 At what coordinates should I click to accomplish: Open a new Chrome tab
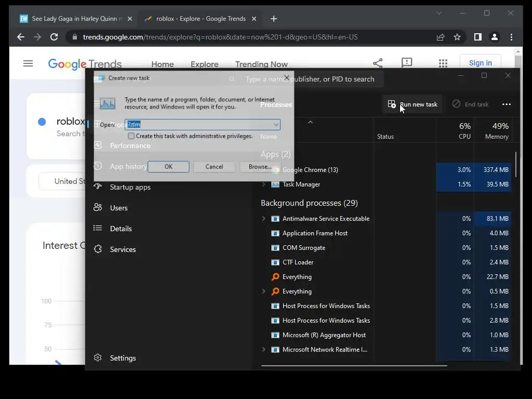coord(273,19)
